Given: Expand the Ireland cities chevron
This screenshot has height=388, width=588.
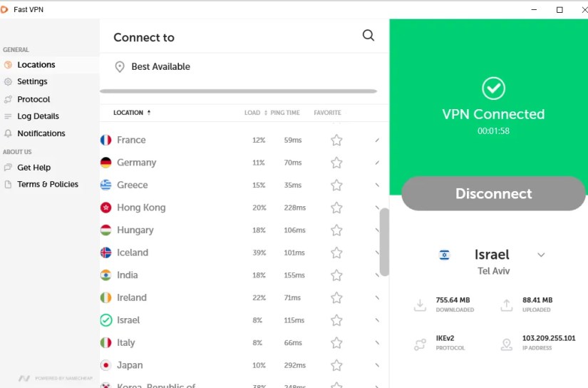Looking at the screenshot, I should click(377, 297).
